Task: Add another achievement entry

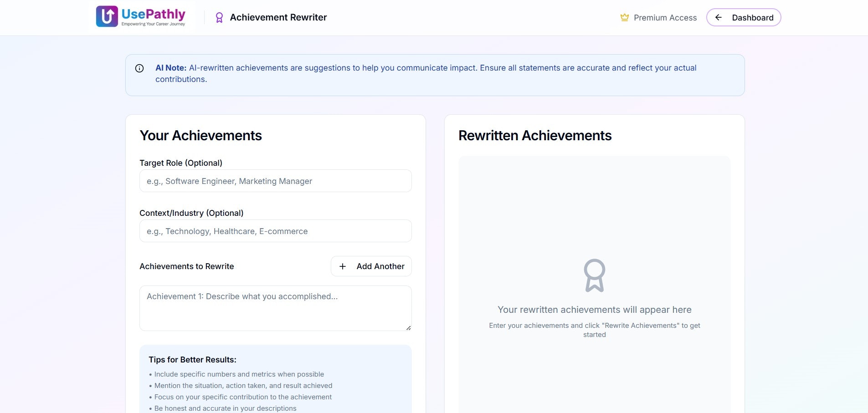Action: click(x=371, y=266)
